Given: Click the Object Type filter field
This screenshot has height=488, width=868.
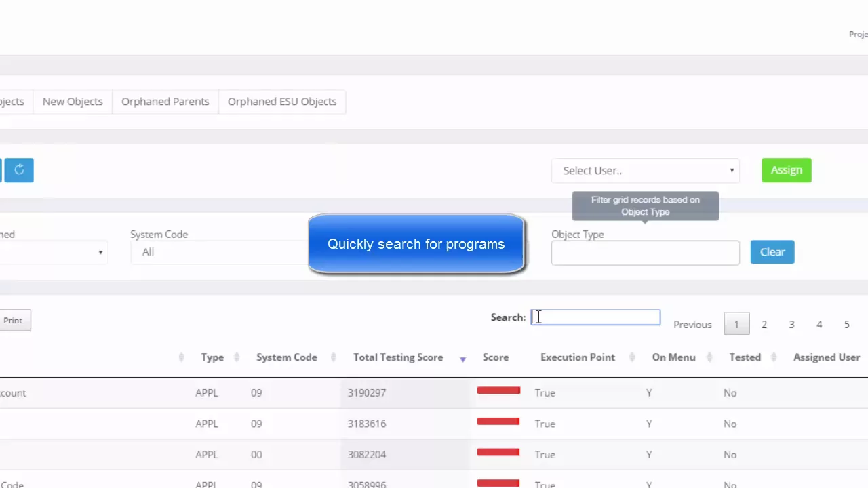Looking at the screenshot, I should [x=645, y=253].
